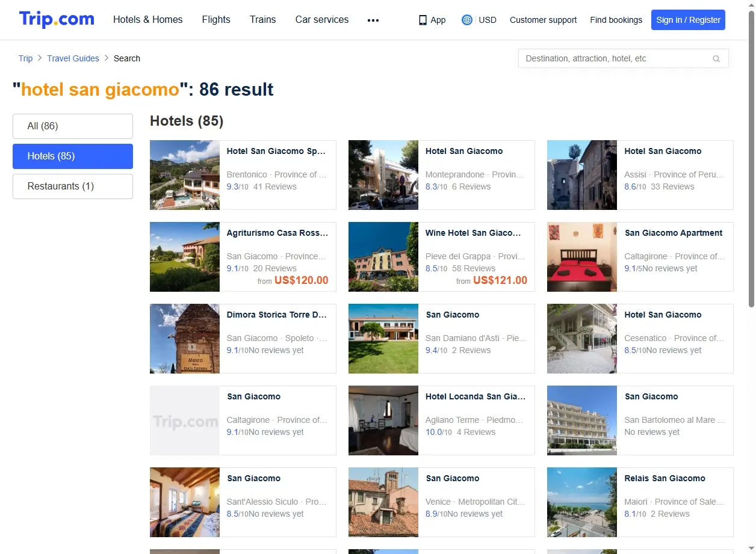This screenshot has height=554, width=756.
Task: Click the App phone icon
Action: coord(423,20)
